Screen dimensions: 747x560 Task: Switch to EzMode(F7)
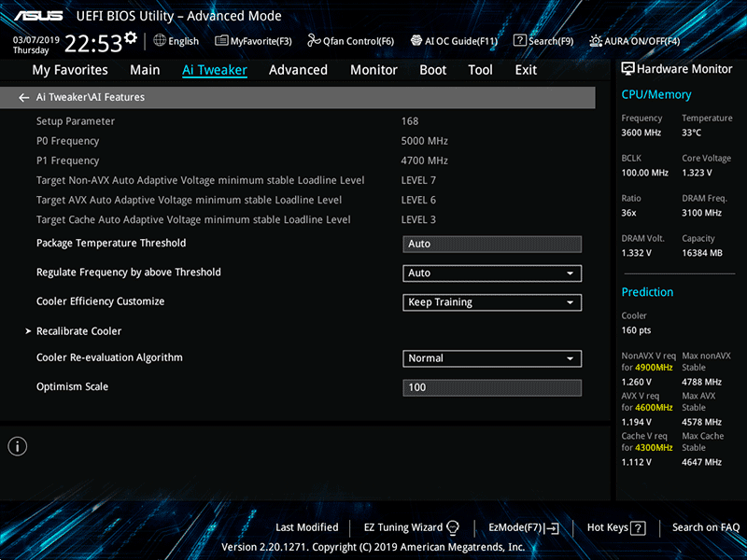coord(524,527)
